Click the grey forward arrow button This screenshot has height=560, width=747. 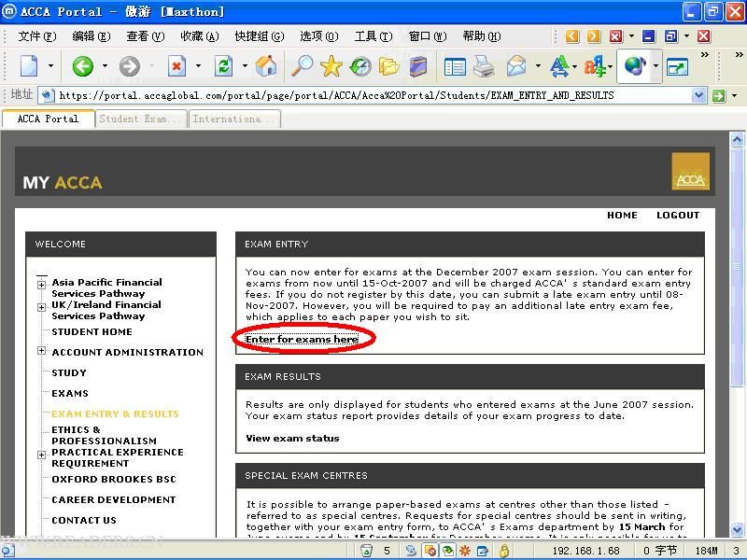130,66
